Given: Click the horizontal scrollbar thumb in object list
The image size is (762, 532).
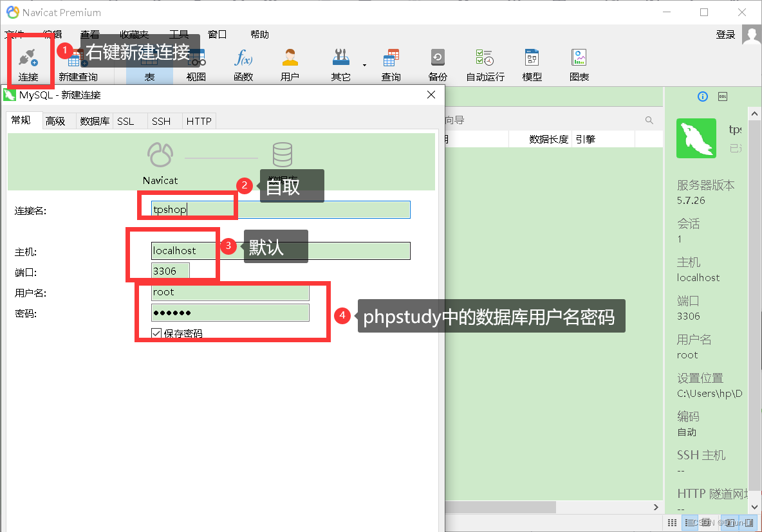Looking at the screenshot, I should [x=501, y=507].
